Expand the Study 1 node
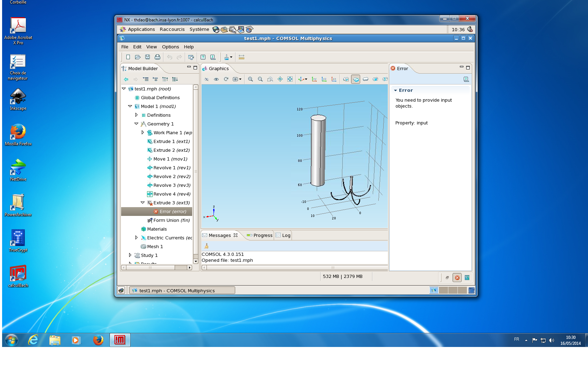Screen dimensions: 588x368 130,255
